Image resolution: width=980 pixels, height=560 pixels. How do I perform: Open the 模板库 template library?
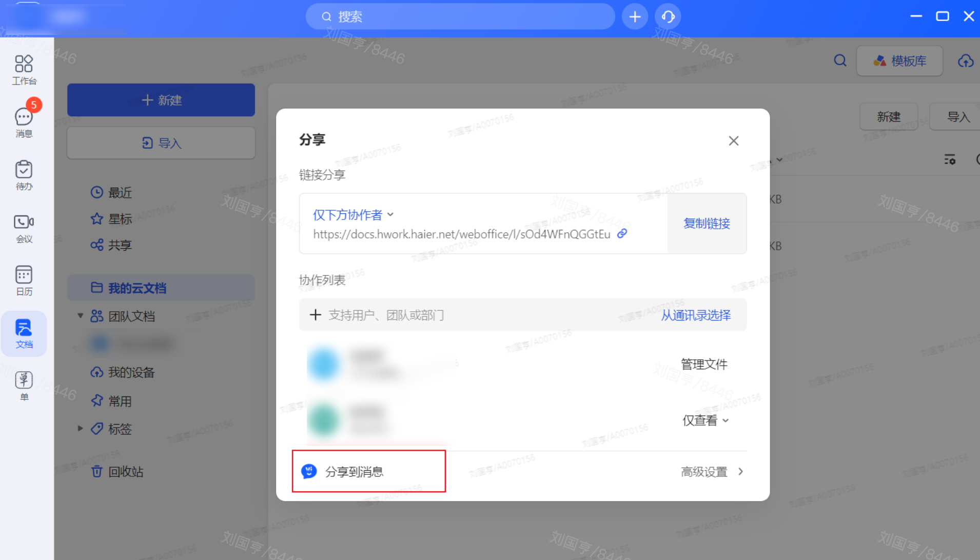(x=899, y=61)
